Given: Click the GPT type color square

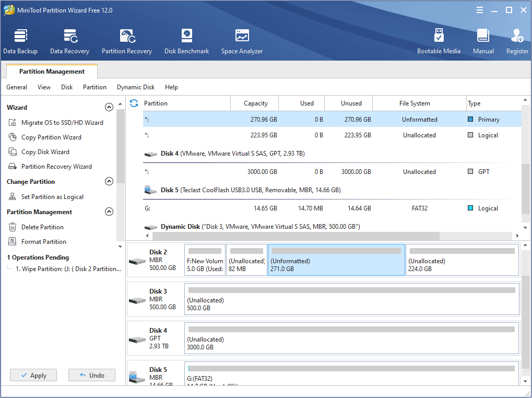Looking at the screenshot, I should click(470, 171).
